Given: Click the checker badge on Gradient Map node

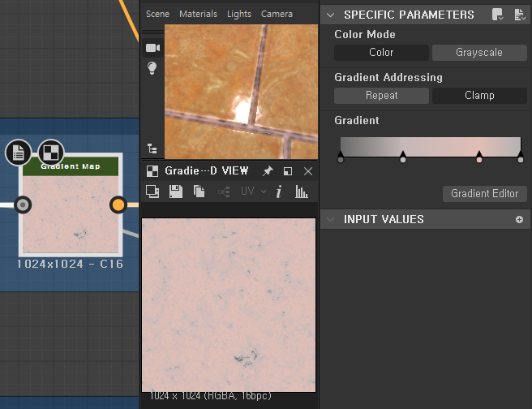Looking at the screenshot, I should pos(51,153).
